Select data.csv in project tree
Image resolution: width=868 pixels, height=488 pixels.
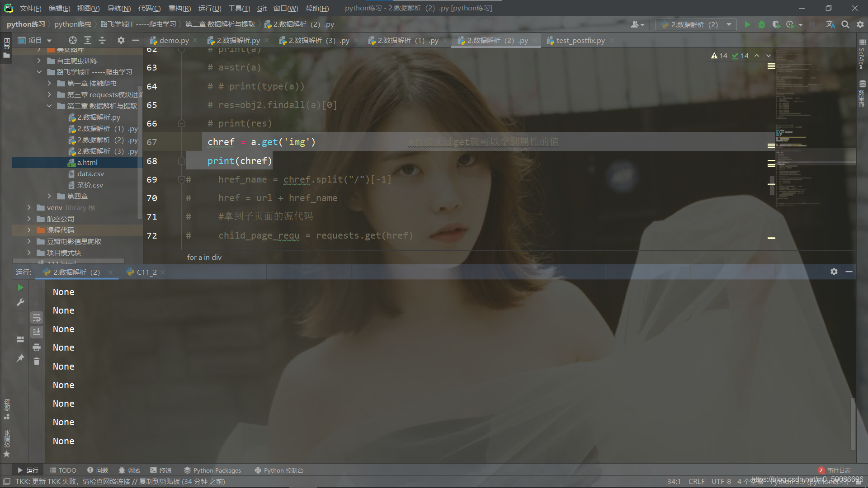coord(90,174)
